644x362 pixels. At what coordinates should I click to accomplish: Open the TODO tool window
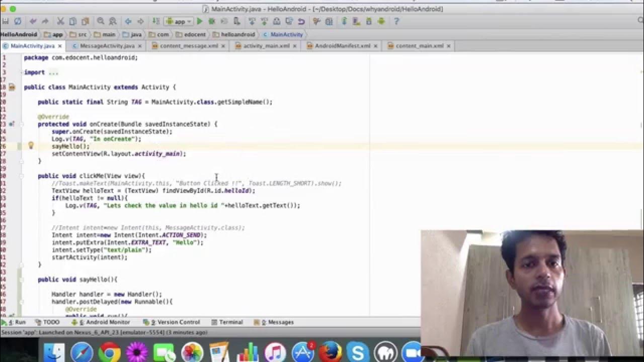point(47,322)
